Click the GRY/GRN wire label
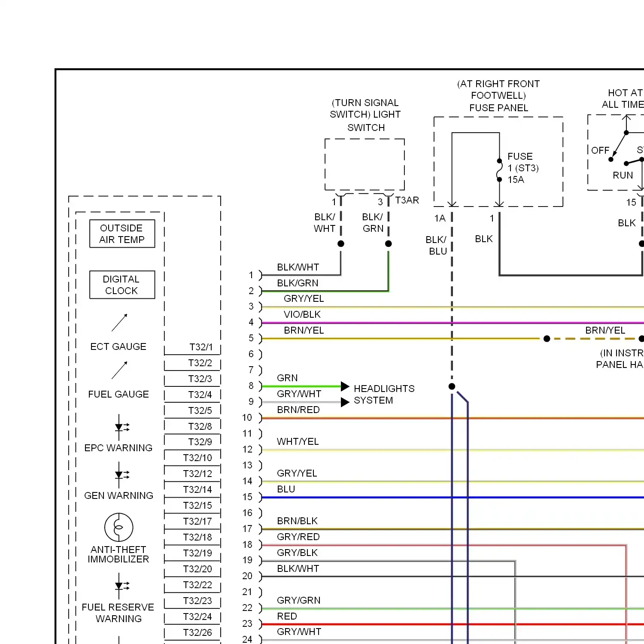Screen dimensions: 644x644 [299, 600]
